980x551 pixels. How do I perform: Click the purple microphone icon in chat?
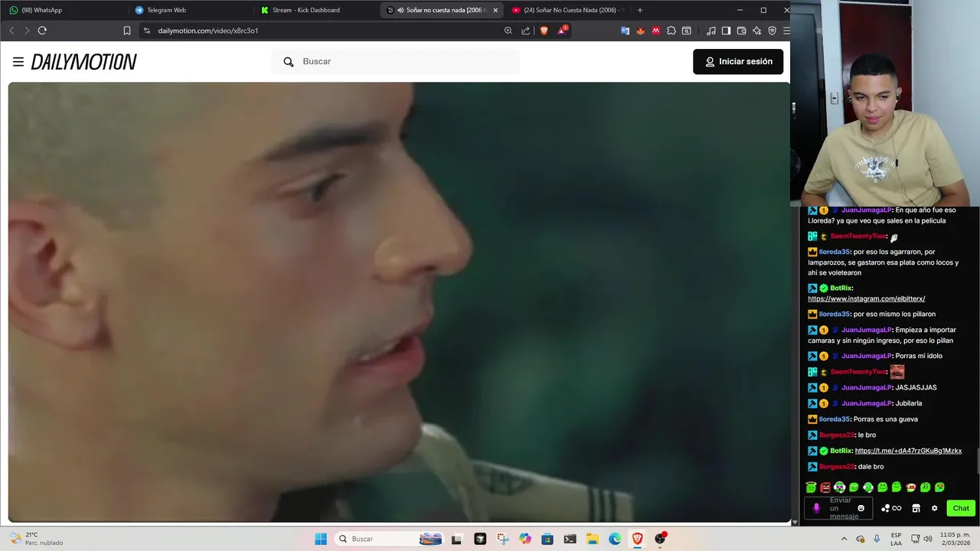point(816,508)
